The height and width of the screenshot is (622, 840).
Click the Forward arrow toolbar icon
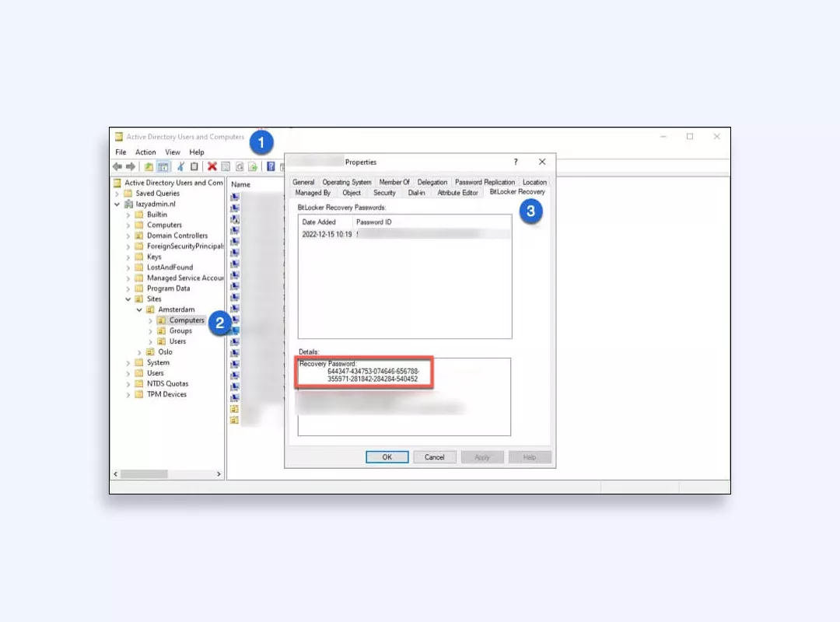(x=131, y=166)
